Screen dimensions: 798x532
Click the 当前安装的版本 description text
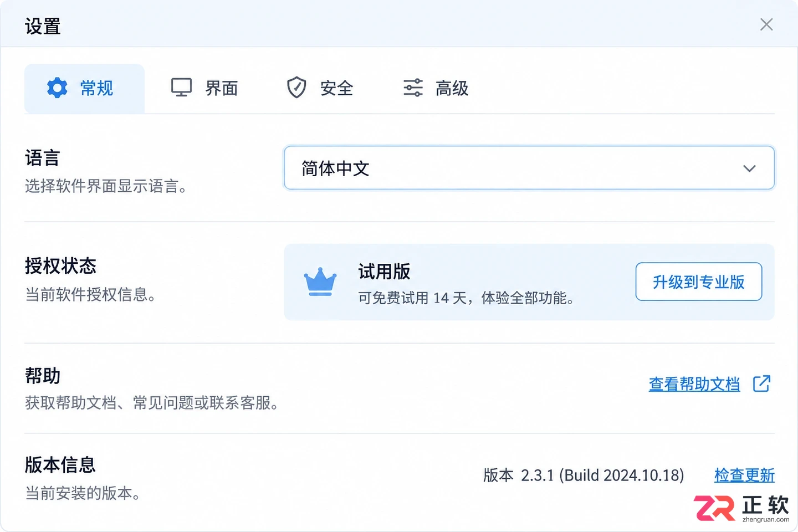(83, 493)
